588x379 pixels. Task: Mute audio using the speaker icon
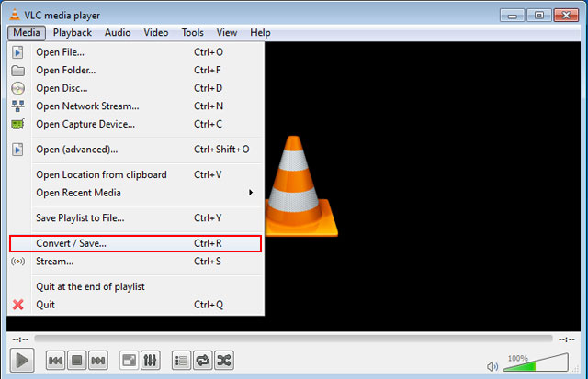tap(492, 366)
